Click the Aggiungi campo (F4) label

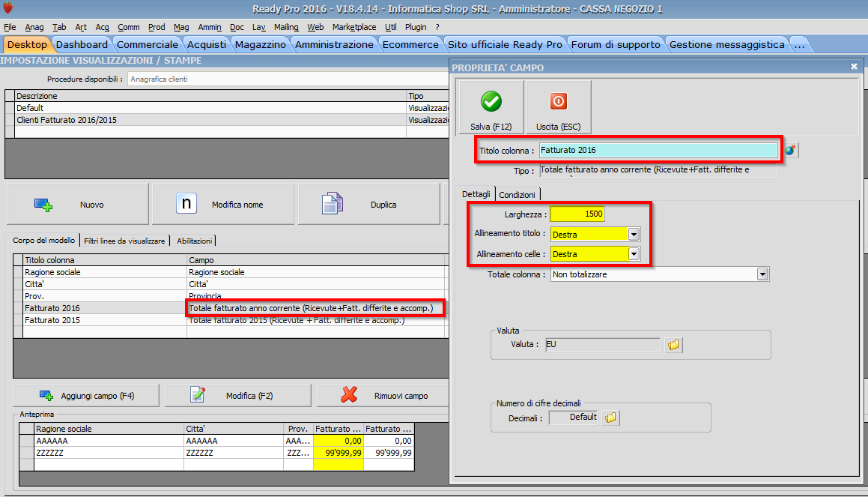coord(97,396)
